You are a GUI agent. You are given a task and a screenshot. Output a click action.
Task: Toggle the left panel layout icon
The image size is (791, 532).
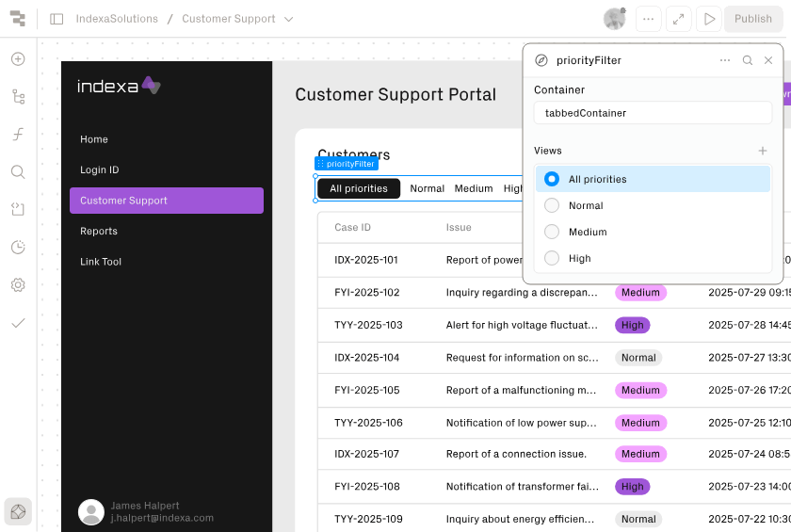[56, 19]
